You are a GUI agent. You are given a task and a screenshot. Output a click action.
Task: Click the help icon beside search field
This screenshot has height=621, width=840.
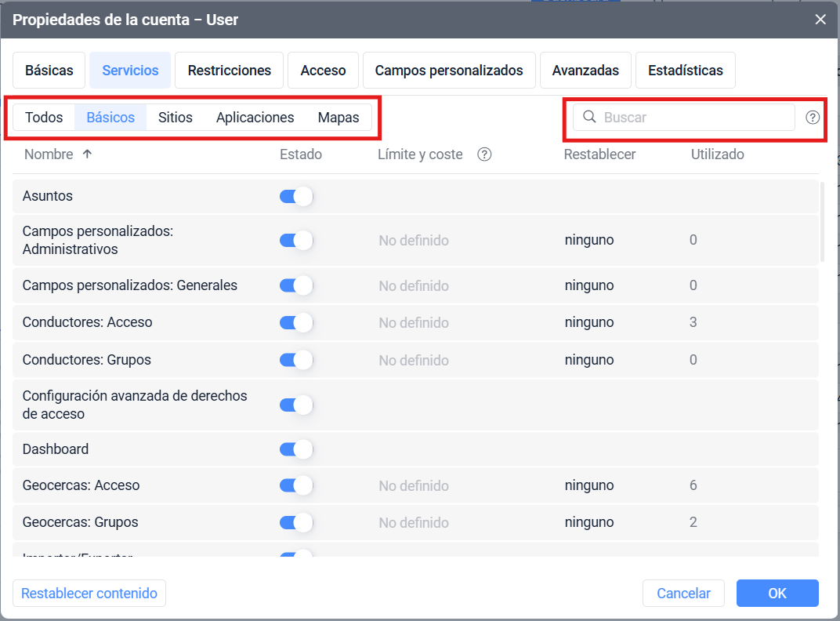(x=813, y=118)
